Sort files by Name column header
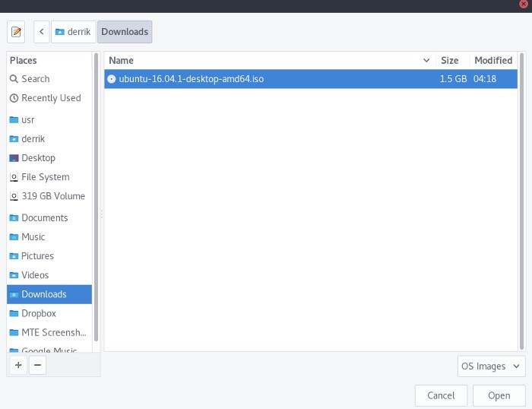Viewport: 532px width, 409px height. coord(266,60)
